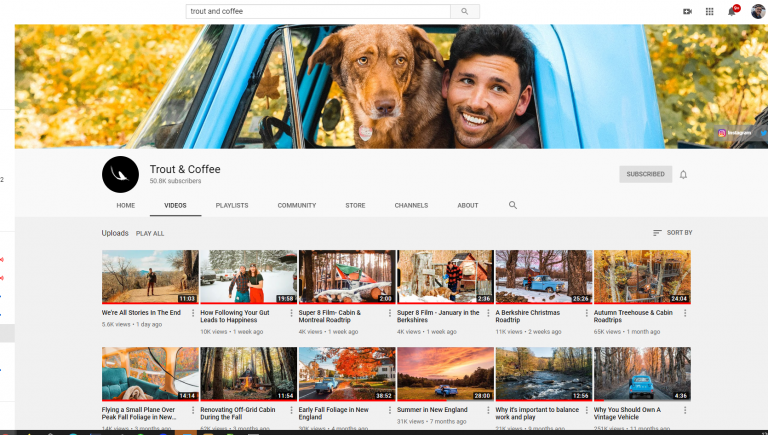768x435 pixels.
Task: Open the Summer in New England thumbnail
Action: point(445,373)
